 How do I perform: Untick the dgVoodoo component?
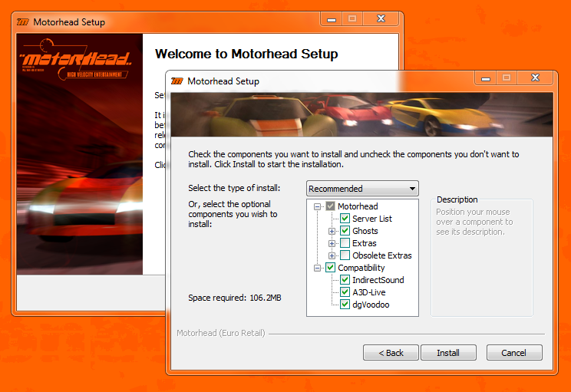345,305
